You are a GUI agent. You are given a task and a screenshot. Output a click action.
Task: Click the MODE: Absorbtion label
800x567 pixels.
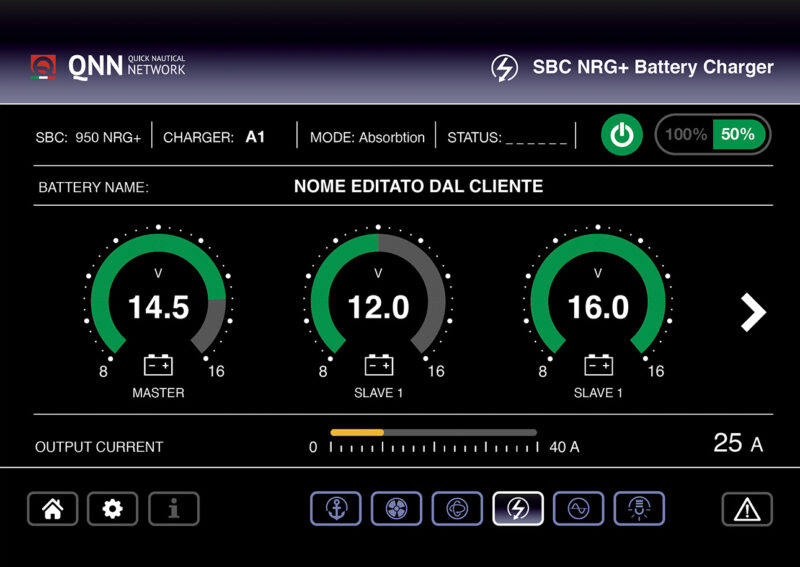coord(367,137)
